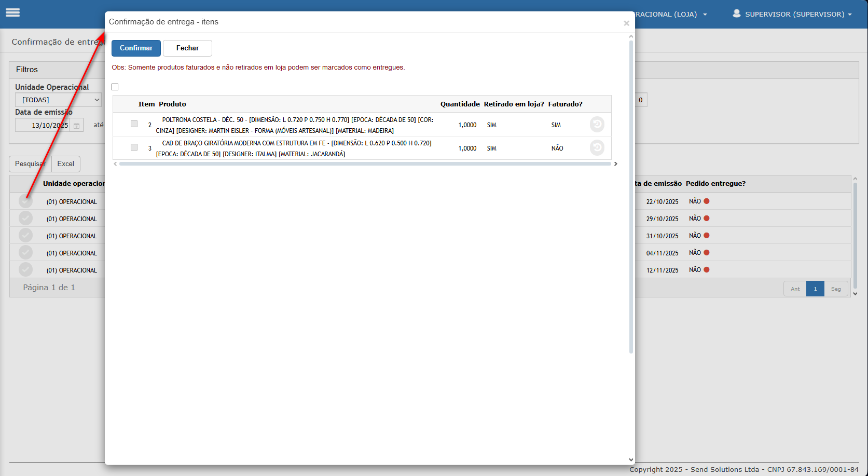This screenshot has width=868, height=476.
Task: Click checkmark icon on the 12/11/2025 row
Action: click(25, 270)
